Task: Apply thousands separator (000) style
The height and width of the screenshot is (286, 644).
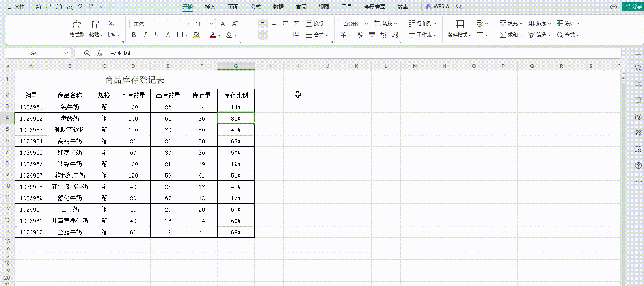Action: [372, 35]
